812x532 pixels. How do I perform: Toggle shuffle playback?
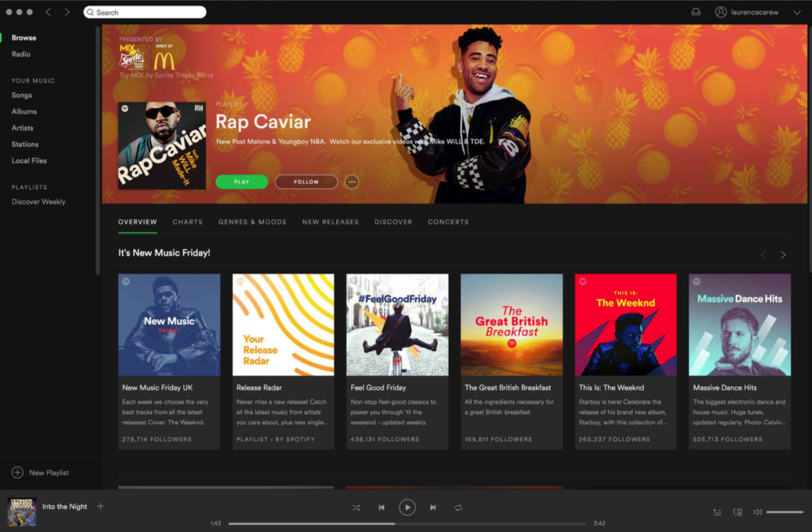point(356,508)
